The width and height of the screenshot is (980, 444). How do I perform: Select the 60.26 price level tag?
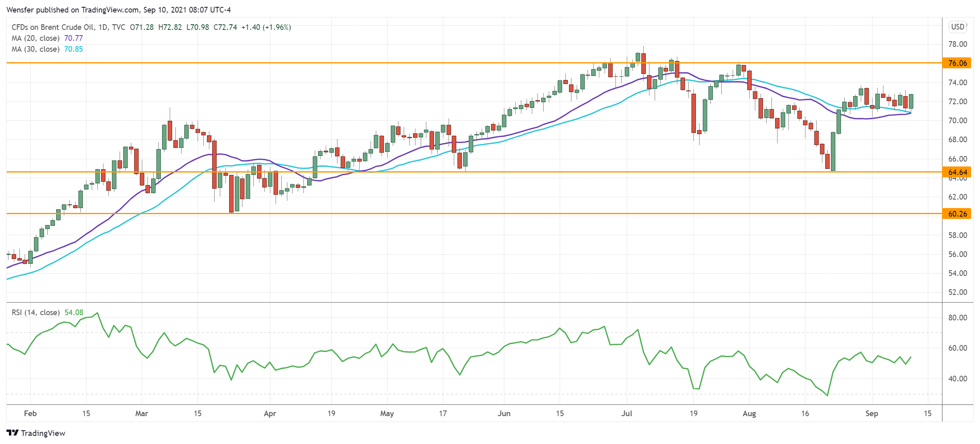pyautogui.click(x=957, y=214)
